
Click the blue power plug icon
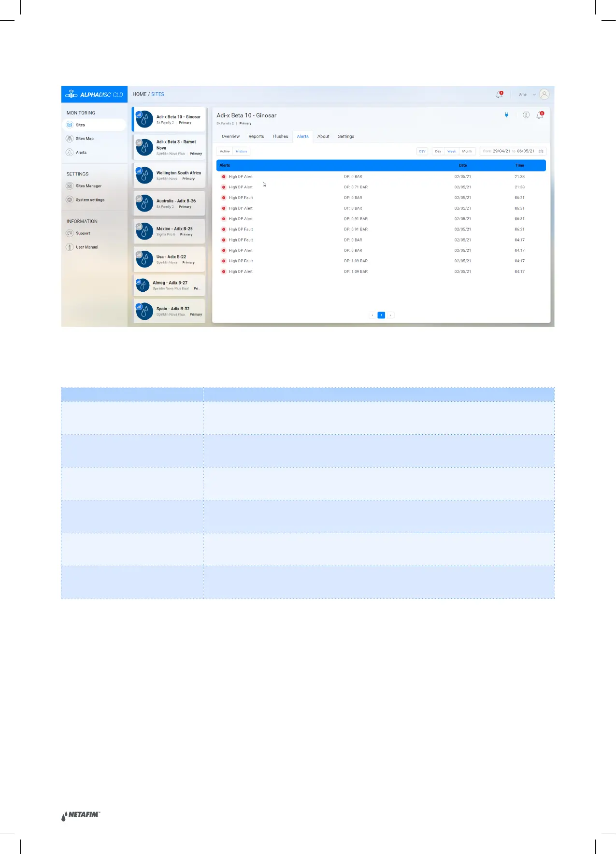[506, 115]
